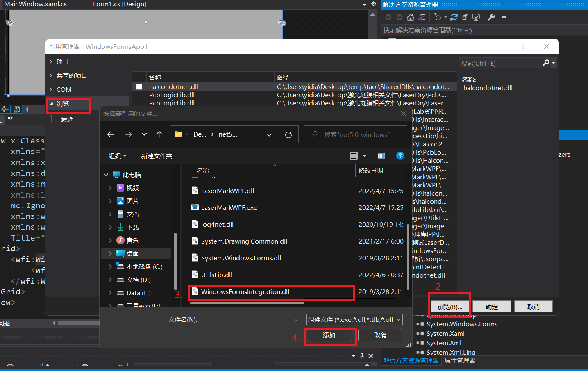Click the Home icon in Solution Explorer toolbar
Image resolution: width=588 pixels, height=371 pixels.
pos(410,17)
